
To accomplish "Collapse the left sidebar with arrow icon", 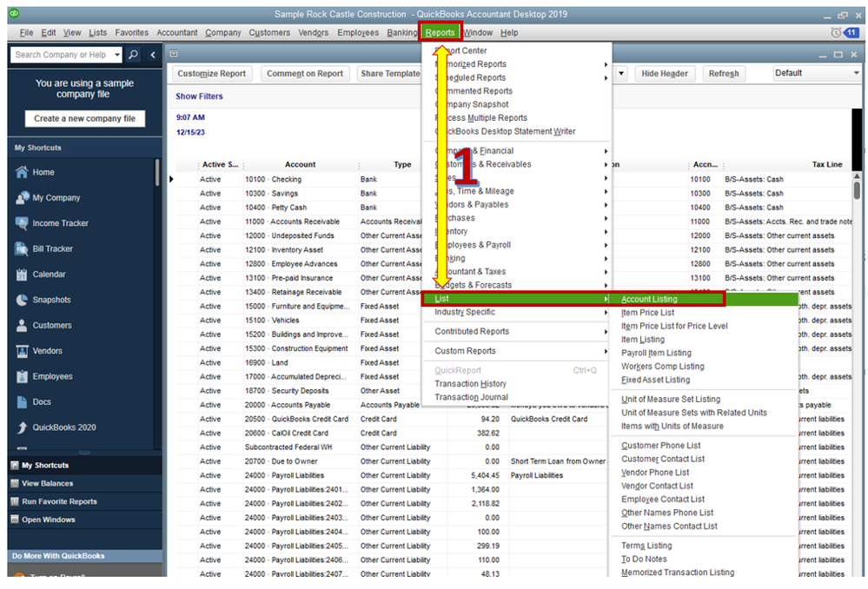I will click(153, 55).
